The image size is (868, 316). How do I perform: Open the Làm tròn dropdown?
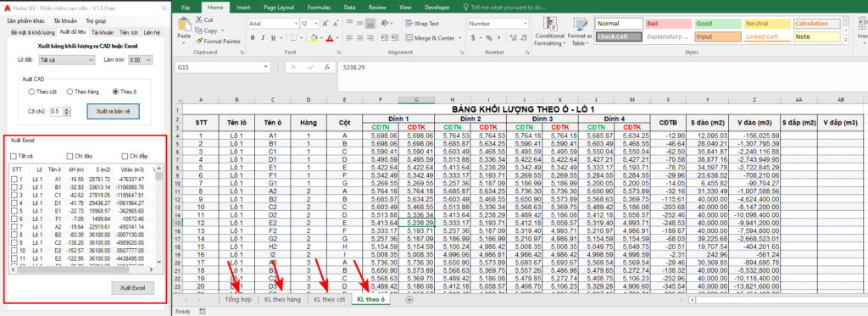[140, 60]
